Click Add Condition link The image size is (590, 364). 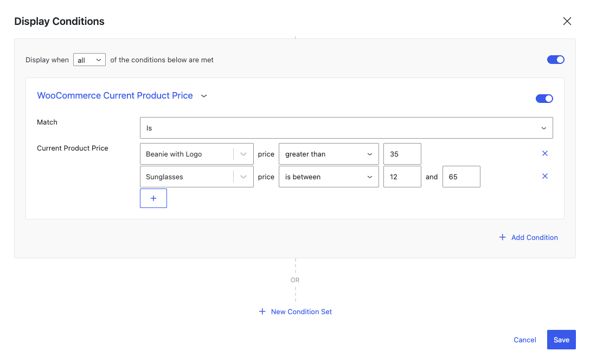pos(528,237)
